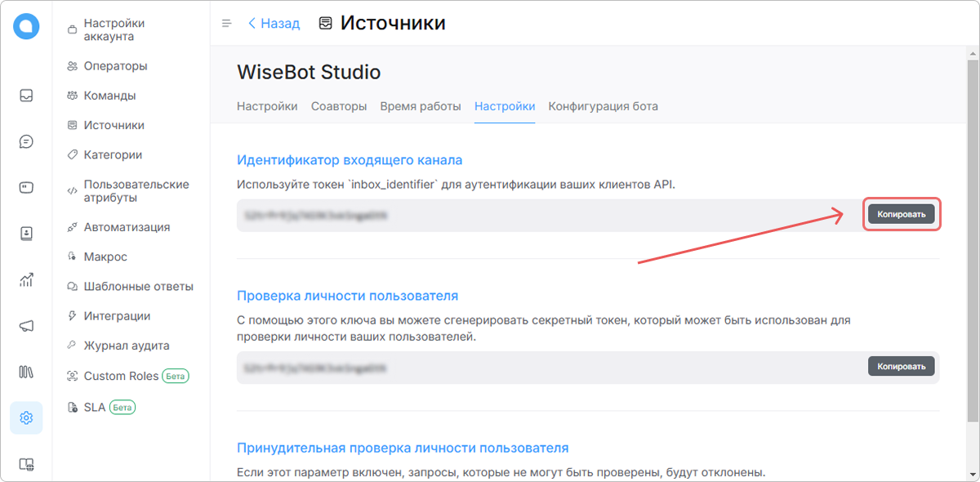Screen dimensions: 980x482
Task: Click the scrollbar up arrow
Action: coord(973,52)
